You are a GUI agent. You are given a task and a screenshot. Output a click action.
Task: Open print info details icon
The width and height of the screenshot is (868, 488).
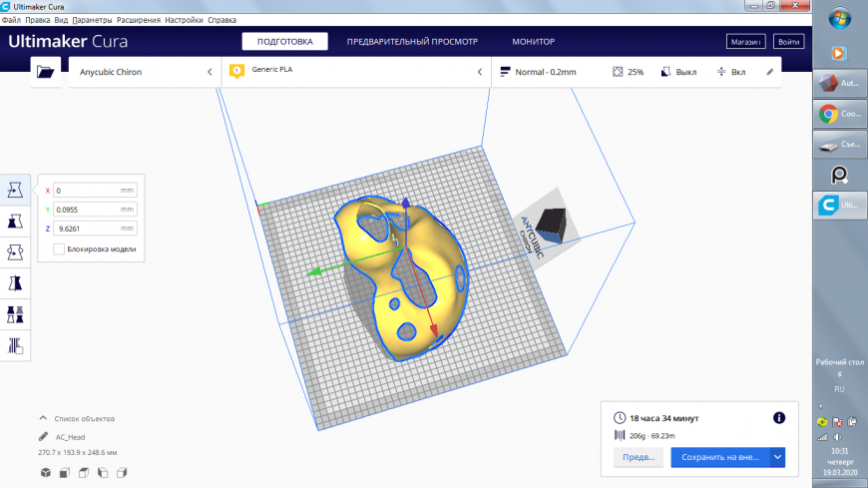point(779,418)
